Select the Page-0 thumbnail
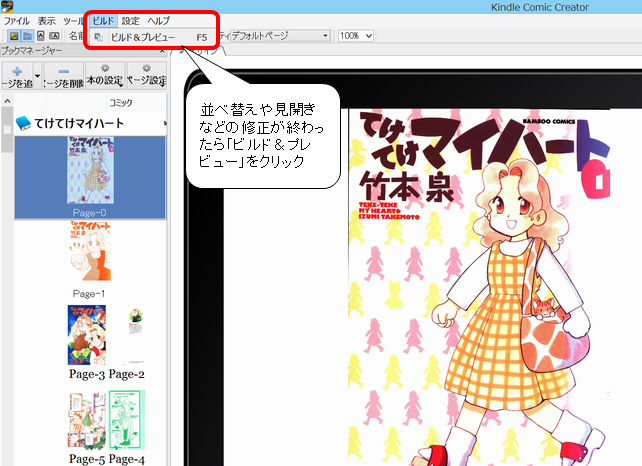Screen dimensions: 642x466 pos(90,170)
